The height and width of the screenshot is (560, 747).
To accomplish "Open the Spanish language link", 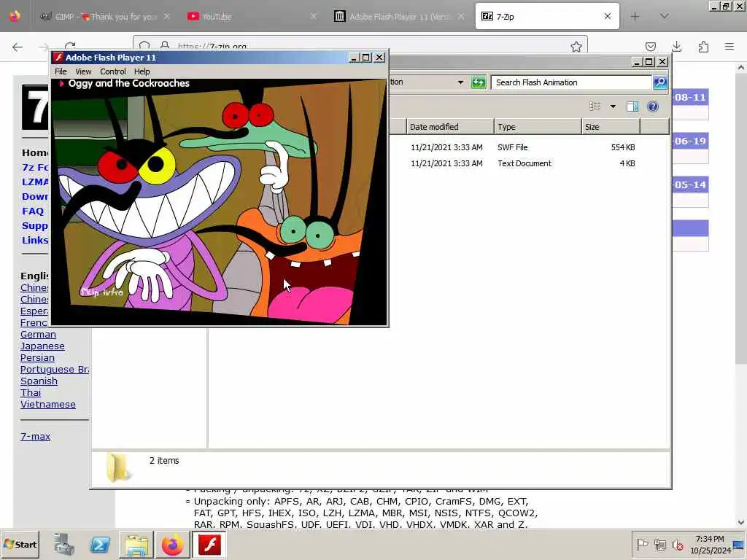I will (39, 381).
